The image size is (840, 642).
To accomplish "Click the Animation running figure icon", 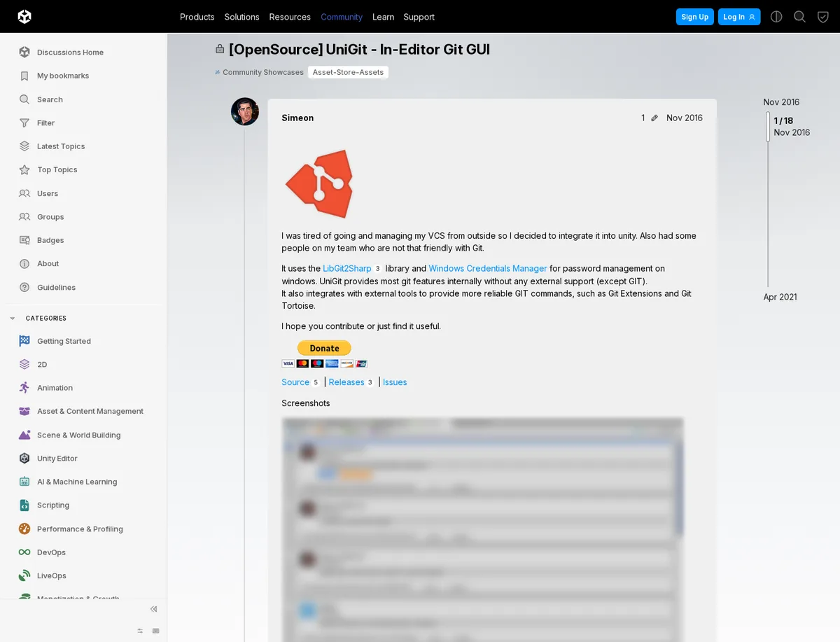I will (24, 387).
